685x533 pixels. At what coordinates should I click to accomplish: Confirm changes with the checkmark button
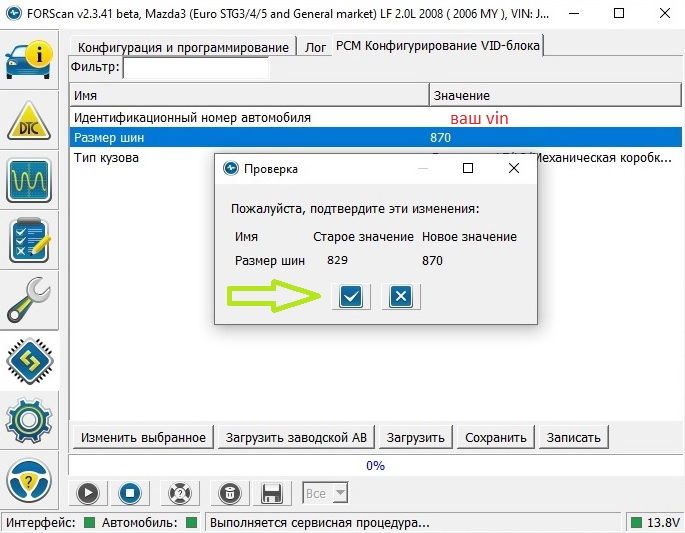tap(351, 297)
